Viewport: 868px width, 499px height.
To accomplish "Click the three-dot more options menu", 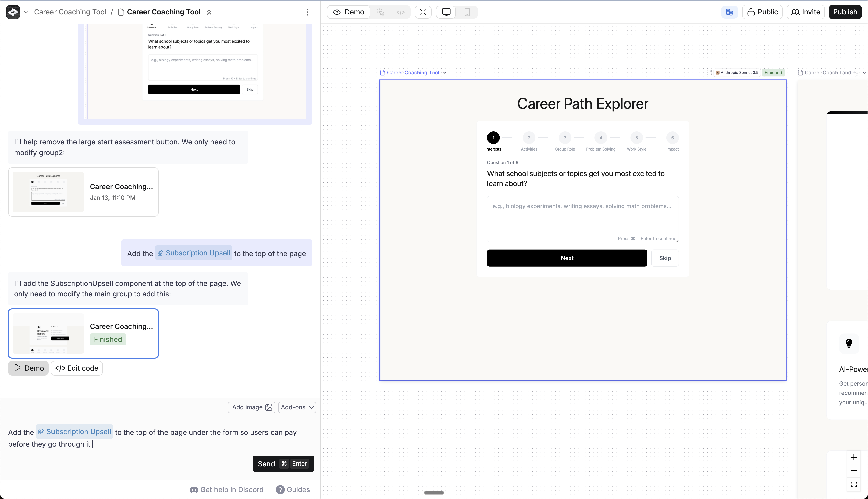I will click(x=308, y=12).
